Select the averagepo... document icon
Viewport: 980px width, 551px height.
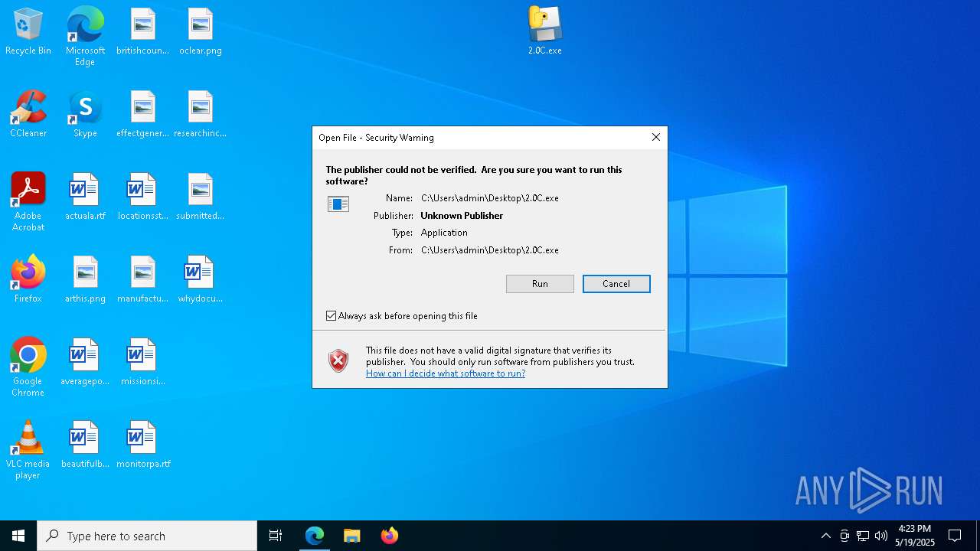pos(85,363)
